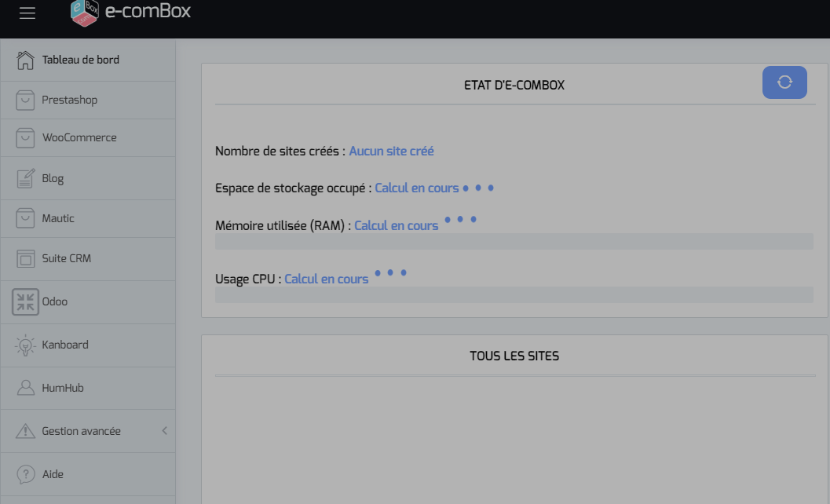The image size is (830, 504).
Task: Click the Odoo collapse arrows icon
Action: tap(26, 302)
